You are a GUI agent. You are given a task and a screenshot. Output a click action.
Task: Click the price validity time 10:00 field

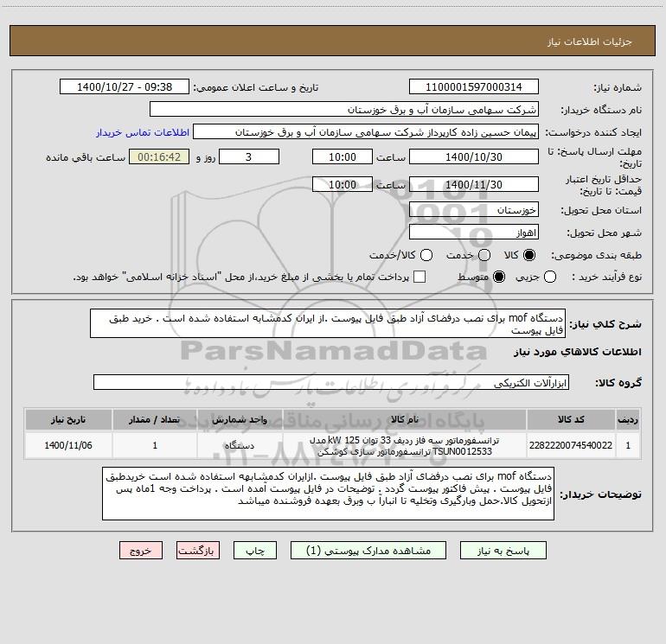[343, 184]
